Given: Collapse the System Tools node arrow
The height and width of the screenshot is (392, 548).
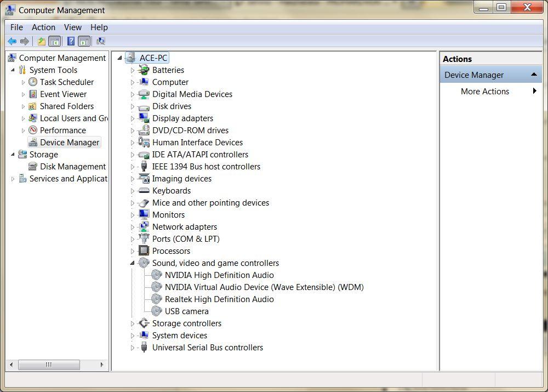Looking at the screenshot, I should coord(13,70).
